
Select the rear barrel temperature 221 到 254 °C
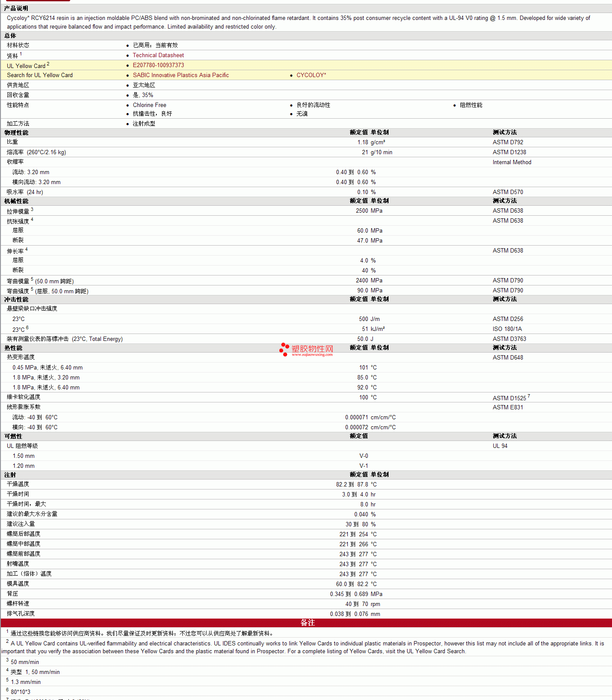(358, 535)
